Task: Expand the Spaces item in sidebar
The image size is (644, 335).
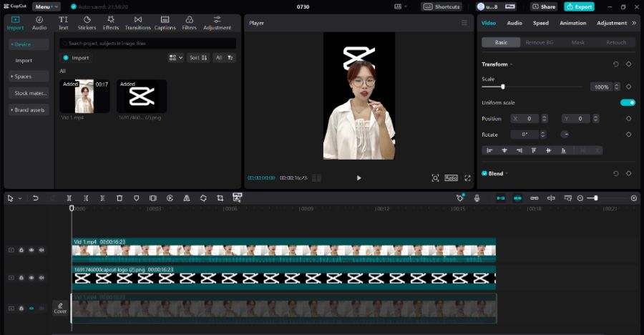Action: click(x=29, y=77)
